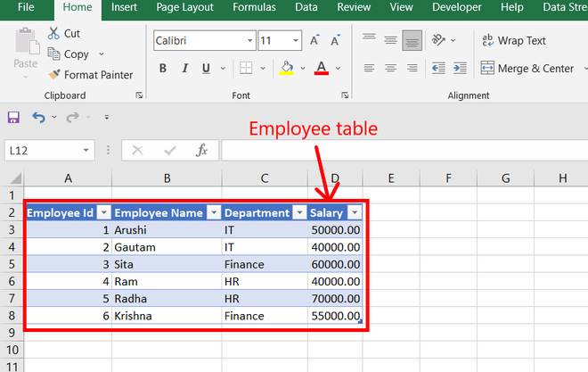Switch to View tab
Screen dimensions: 588x372
click(x=401, y=7)
